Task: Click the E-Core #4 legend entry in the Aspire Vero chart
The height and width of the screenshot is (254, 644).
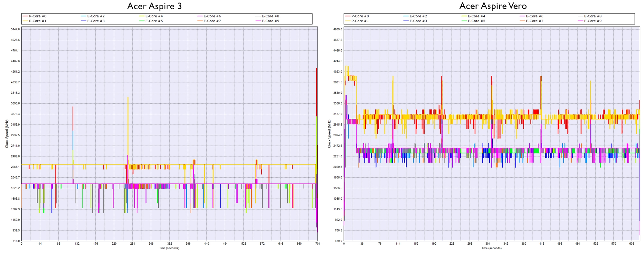Action: [473, 16]
